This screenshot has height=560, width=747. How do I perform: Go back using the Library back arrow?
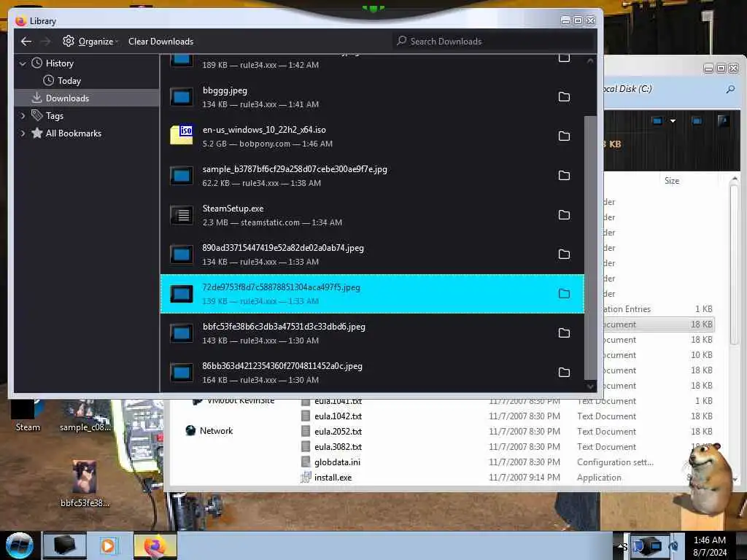point(26,42)
